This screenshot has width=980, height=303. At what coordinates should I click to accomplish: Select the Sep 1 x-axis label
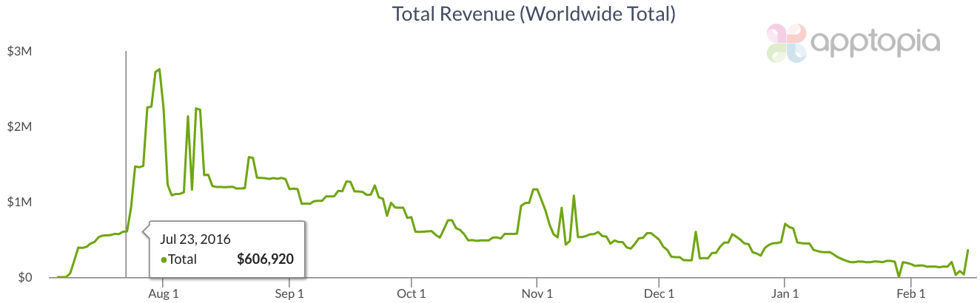tap(289, 293)
